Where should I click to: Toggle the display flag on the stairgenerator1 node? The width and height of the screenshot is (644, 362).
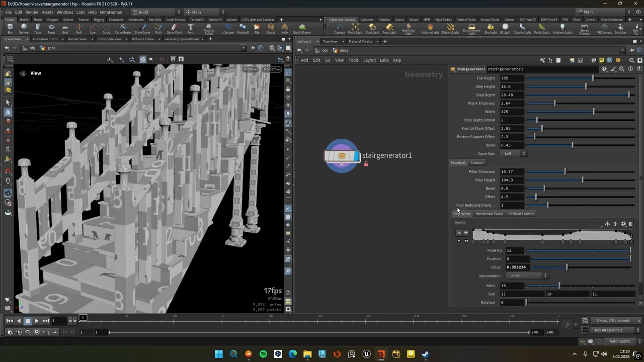pyautogui.click(x=357, y=156)
